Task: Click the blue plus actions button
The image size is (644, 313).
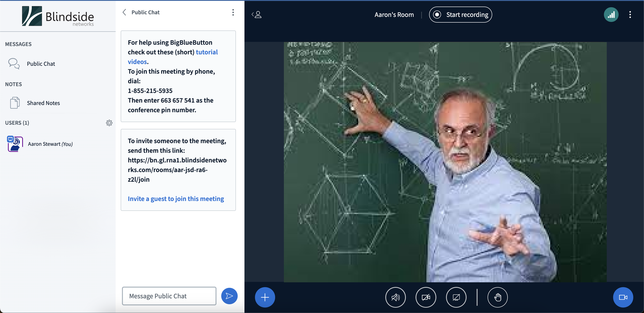Action: [x=265, y=297]
